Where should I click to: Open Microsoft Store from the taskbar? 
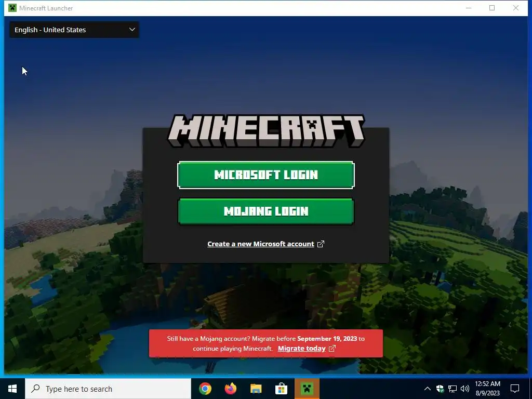(x=281, y=389)
